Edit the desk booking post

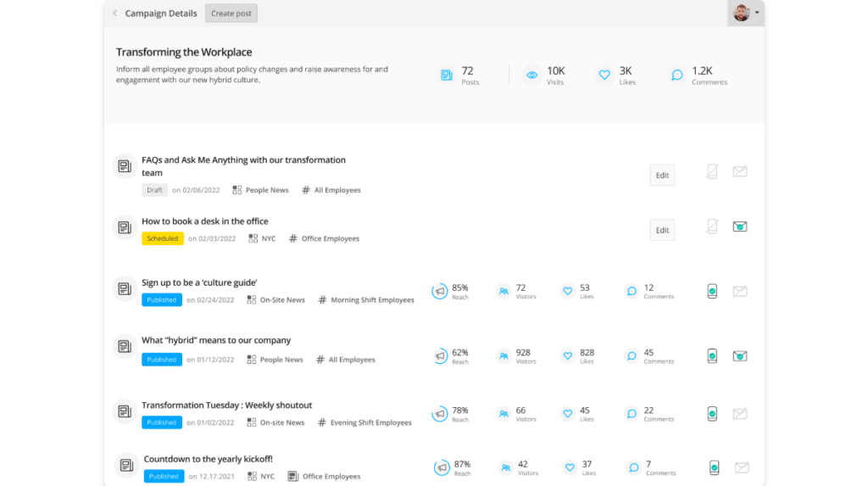click(x=662, y=230)
